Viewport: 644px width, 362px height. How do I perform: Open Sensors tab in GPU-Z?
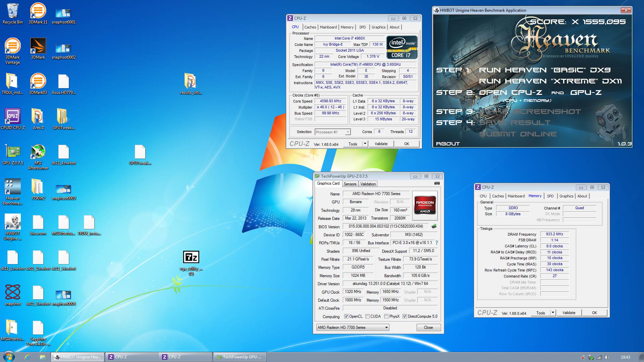pyautogui.click(x=350, y=184)
